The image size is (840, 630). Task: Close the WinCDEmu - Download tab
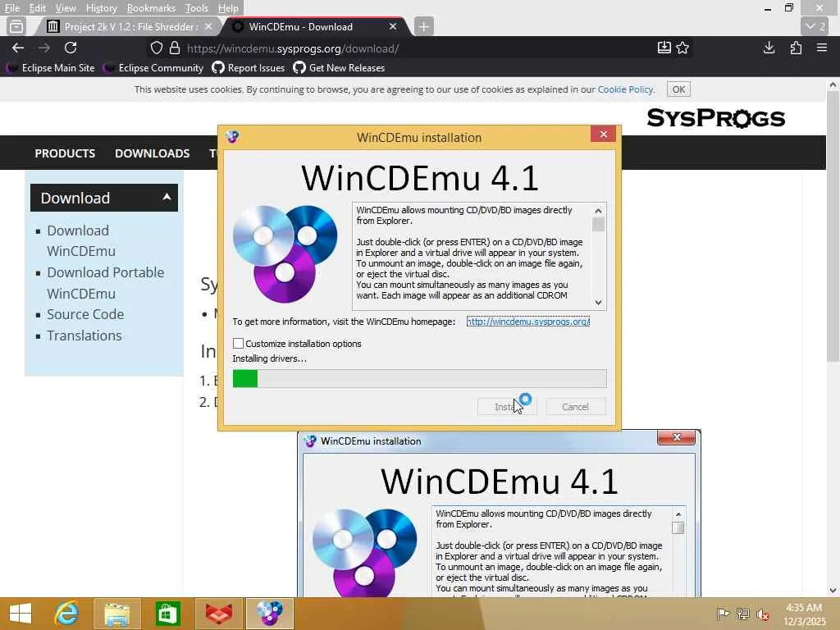(x=393, y=26)
